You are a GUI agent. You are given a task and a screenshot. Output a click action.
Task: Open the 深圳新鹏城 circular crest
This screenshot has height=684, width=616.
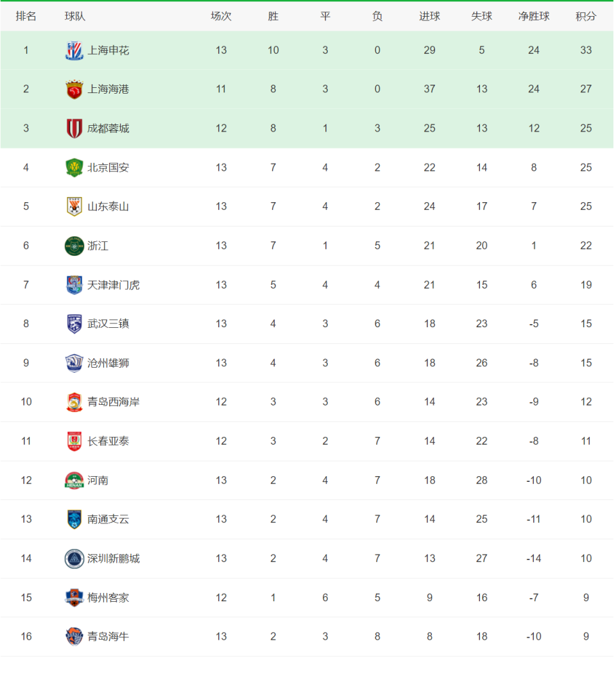[x=74, y=558]
